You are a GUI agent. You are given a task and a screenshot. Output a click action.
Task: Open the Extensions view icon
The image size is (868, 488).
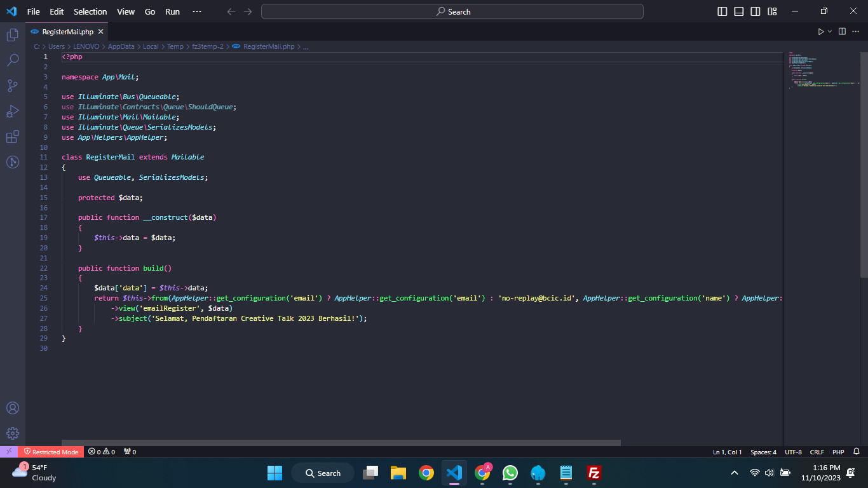point(12,137)
